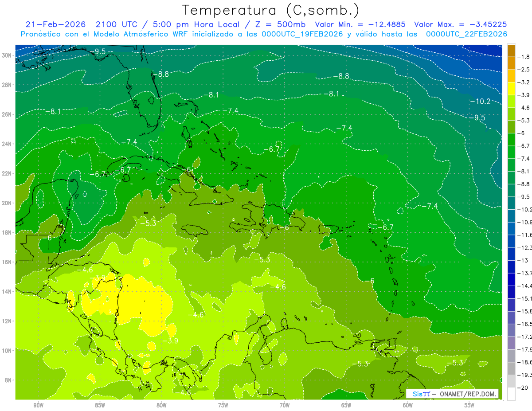This screenshot has width=532, height=411.
Task: Click the colorbar swatch between -3.9 and -4.6
Action: coord(511,102)
